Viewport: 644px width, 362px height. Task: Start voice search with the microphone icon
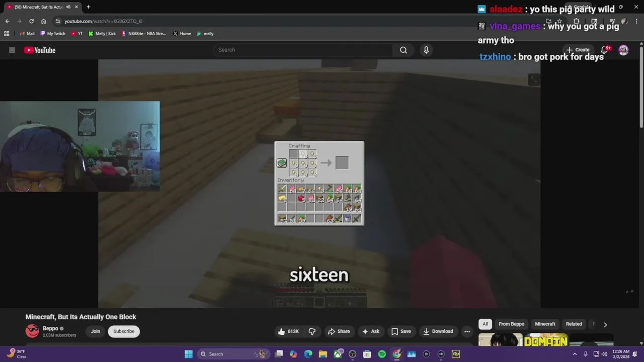[426, 50]
